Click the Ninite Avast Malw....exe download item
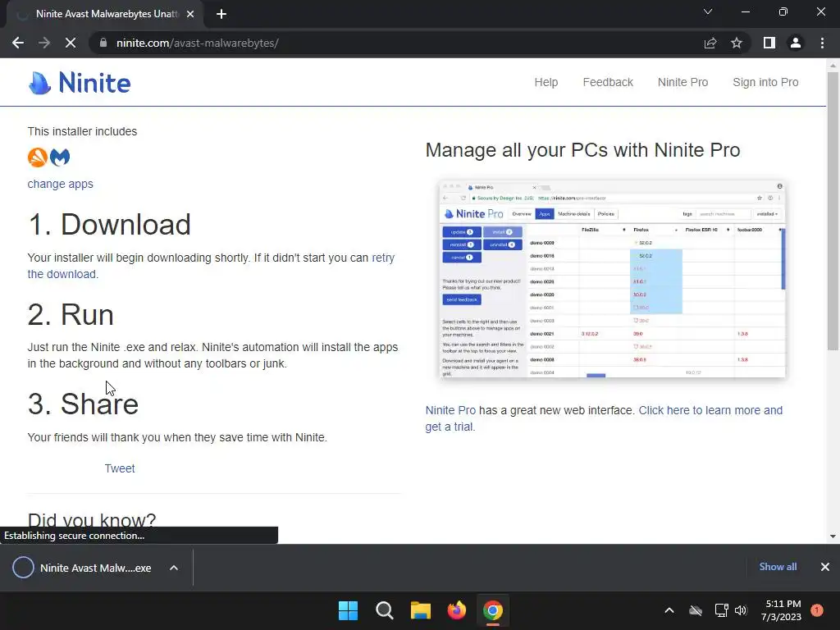The image size is (840, 630). point(82,568)
